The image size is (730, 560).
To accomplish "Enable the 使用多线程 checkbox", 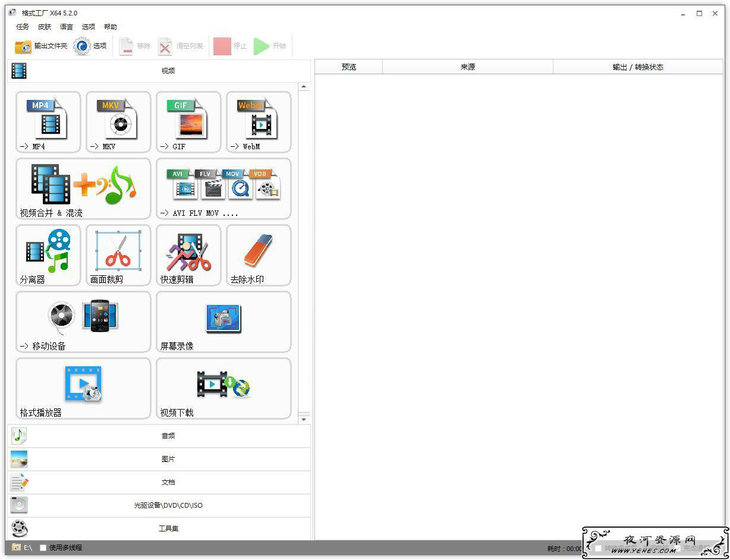I will click(x=43, y=548).
